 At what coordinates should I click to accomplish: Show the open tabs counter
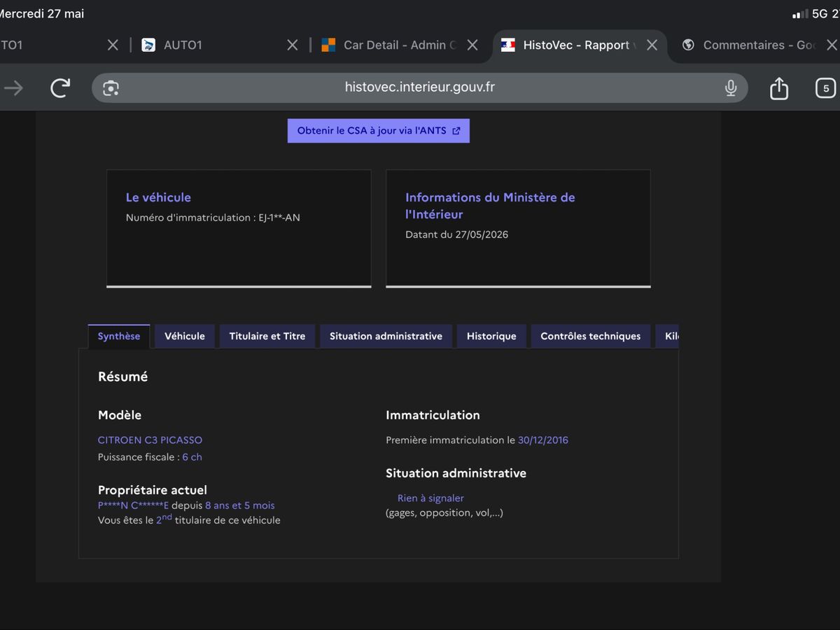826,88
